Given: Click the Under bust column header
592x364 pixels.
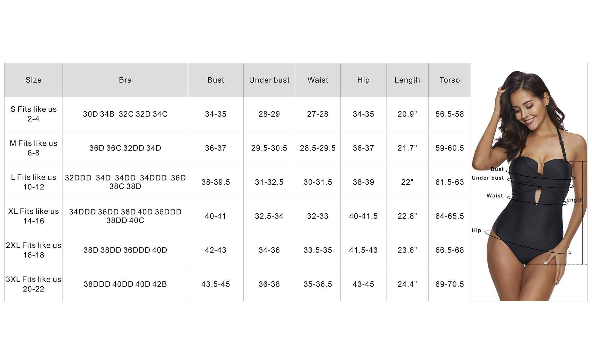Looking at the screenshot, I should [x=269, y=80].
